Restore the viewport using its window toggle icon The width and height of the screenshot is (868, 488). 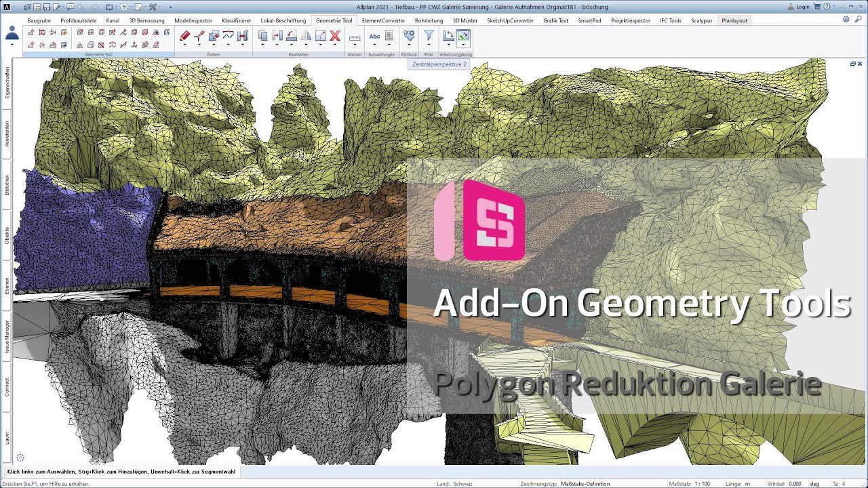coord(852,63)
